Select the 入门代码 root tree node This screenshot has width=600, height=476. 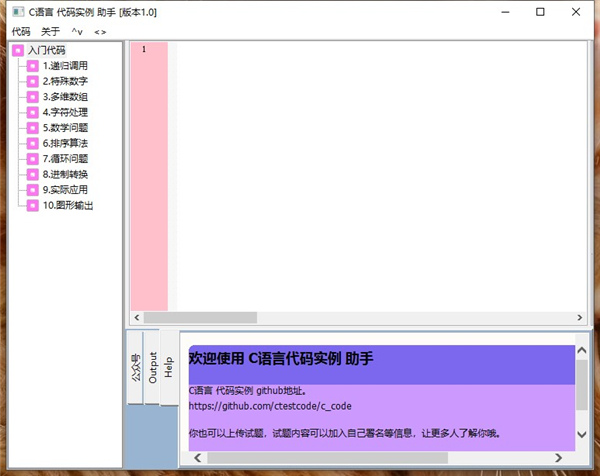pos(47,50)
